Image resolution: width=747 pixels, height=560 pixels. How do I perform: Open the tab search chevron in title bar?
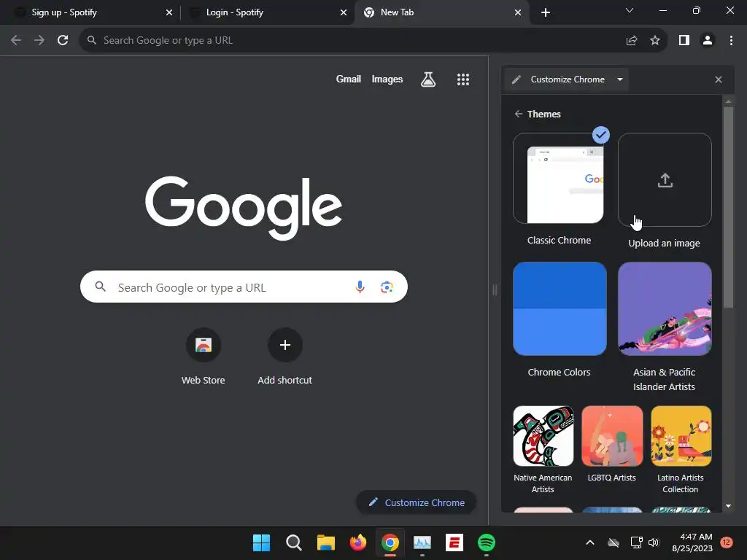(x=630, y=10)
